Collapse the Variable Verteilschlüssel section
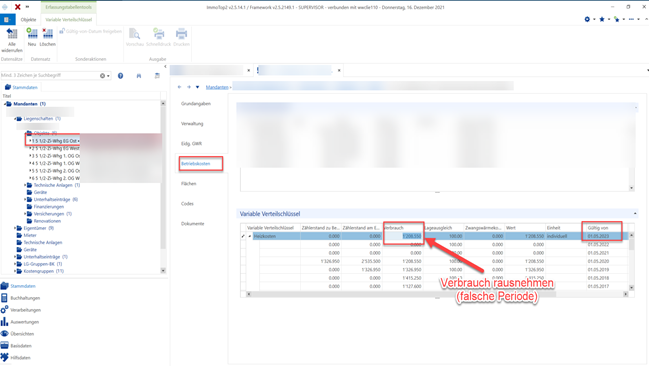649x366 pixels. tap(635, 214)
